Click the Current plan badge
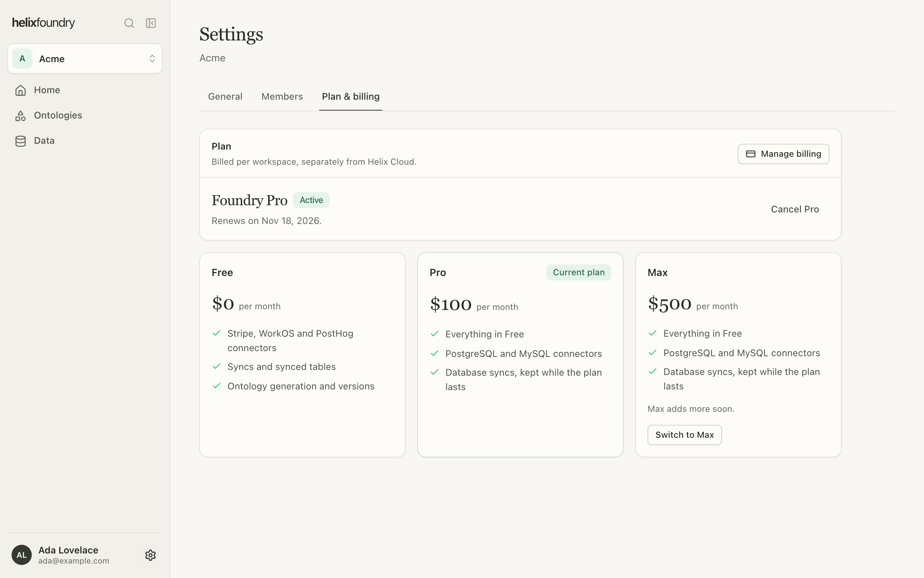This screenshot has width=924, height=578. 579,272
